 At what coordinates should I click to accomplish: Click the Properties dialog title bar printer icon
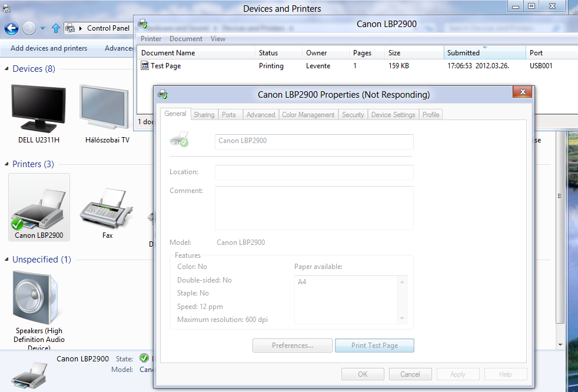click(x=162, y=94)
